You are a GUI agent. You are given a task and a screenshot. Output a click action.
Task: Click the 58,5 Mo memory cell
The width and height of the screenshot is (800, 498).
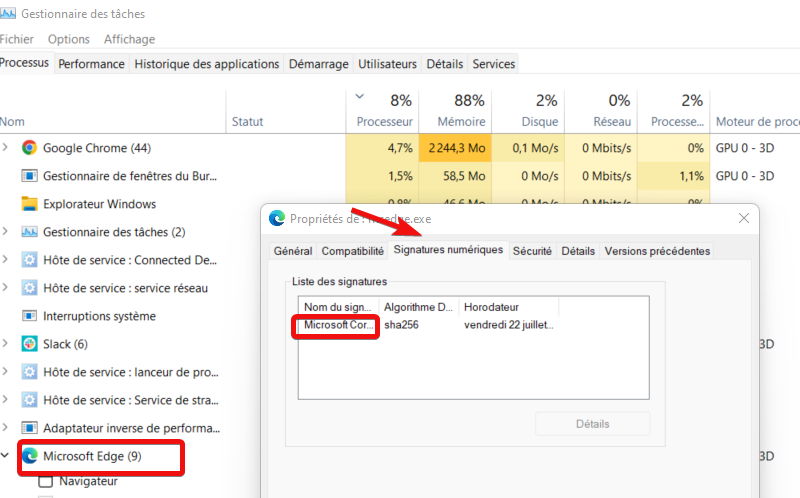tap(455, 176)
